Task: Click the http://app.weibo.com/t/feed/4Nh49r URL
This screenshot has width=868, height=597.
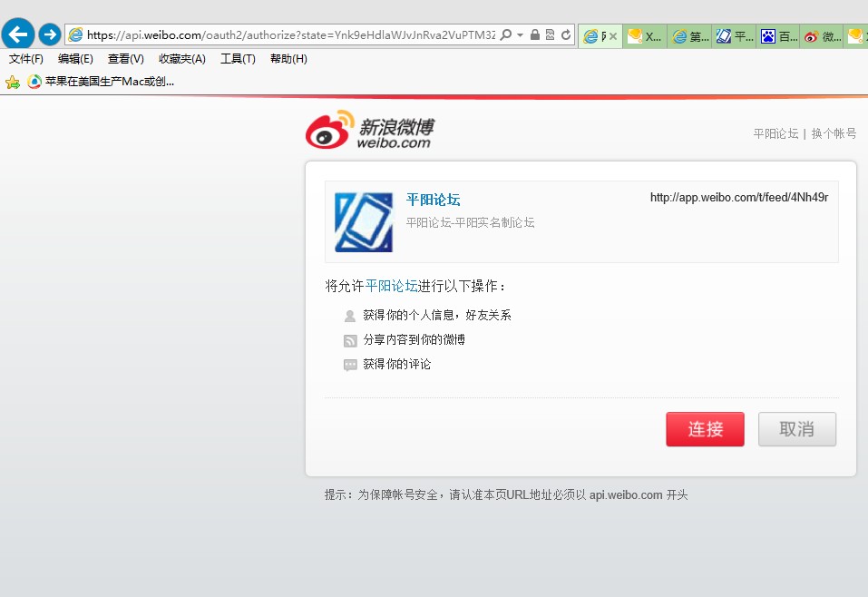Action: pyautogui.click(x=739, y=197)
